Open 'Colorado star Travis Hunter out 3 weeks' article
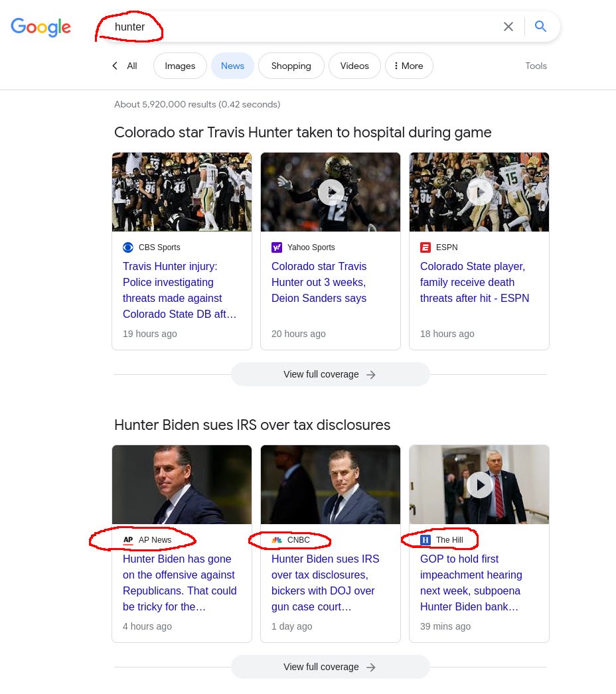This screenshot has height=694, width=616. tap(319, 282)
